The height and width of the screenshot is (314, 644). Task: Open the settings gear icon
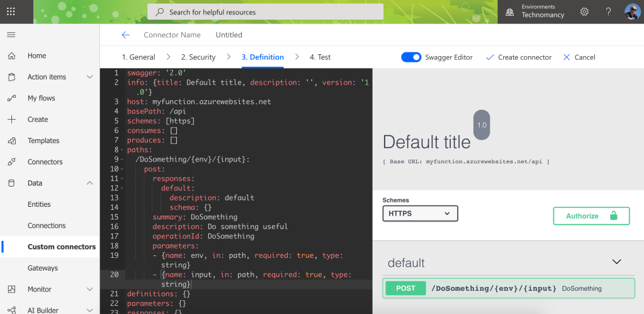[x=584, y=11]
